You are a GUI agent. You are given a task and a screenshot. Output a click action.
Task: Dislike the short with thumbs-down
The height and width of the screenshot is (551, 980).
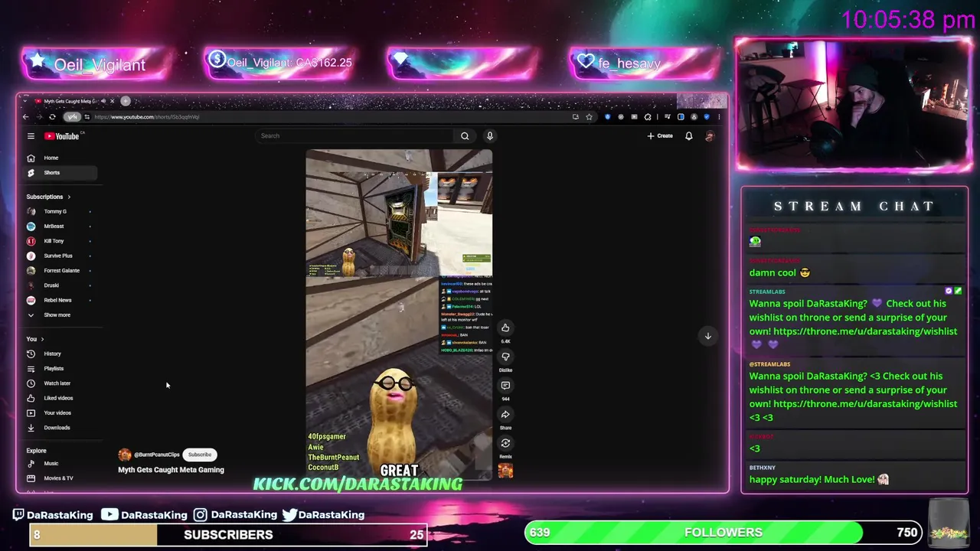coord(505,357)
